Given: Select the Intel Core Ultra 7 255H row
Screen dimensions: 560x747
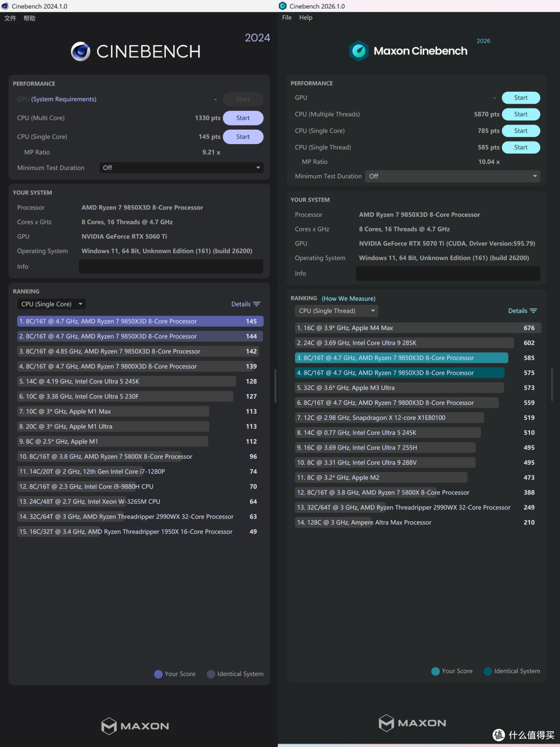Looking at the screenshot, I should click(x=418, y=448).
